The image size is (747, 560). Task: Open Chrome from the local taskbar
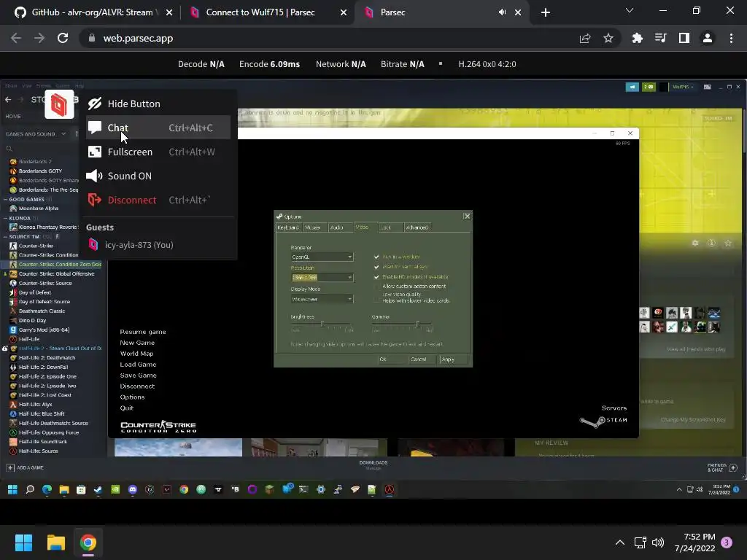pos(88,542)
